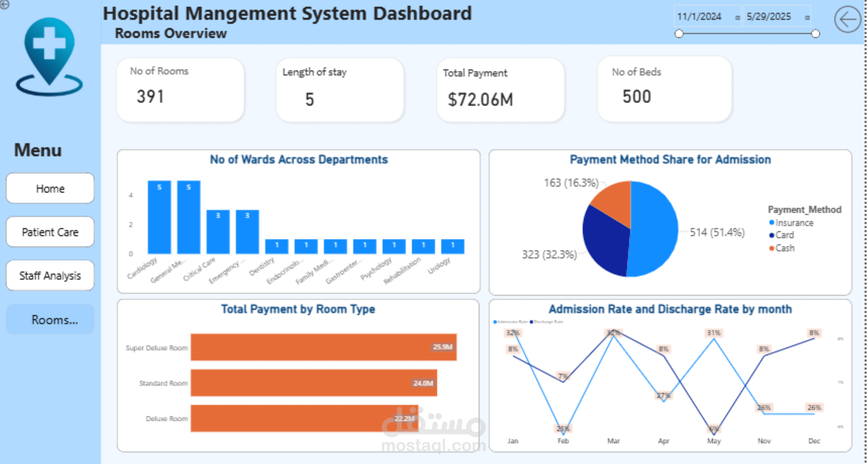This screenshot has height=464, width=868.
Task: Navigate to Staff Analysis page
Action: (x=50, y=275)
